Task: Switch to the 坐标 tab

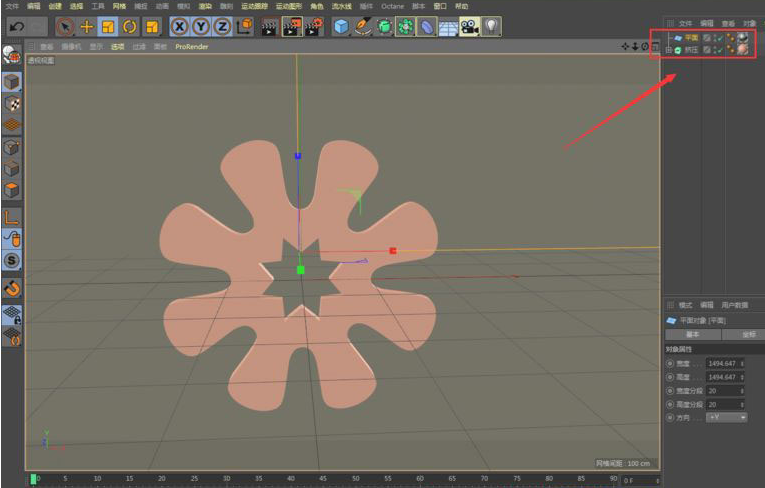Action: (x=748, y=334)
